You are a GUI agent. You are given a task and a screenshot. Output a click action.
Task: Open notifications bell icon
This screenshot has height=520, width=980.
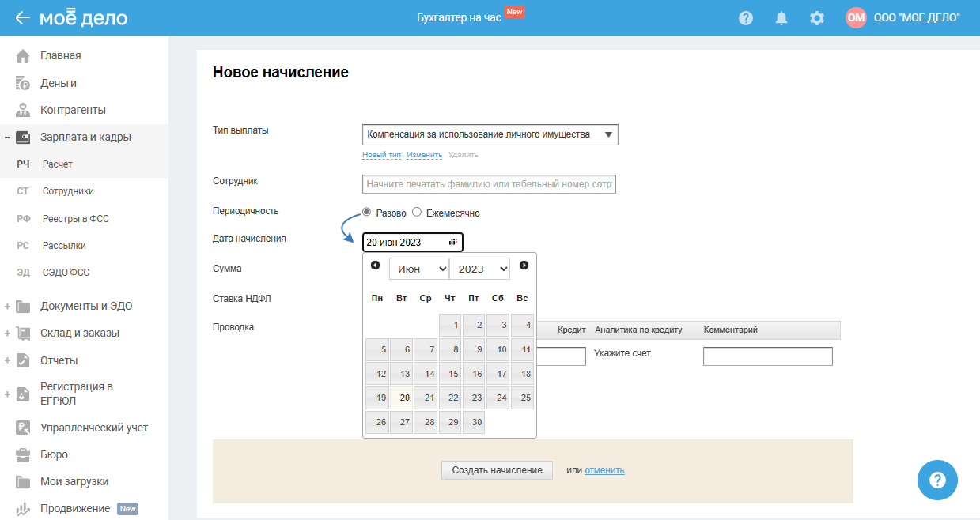[x=781, y=18]
